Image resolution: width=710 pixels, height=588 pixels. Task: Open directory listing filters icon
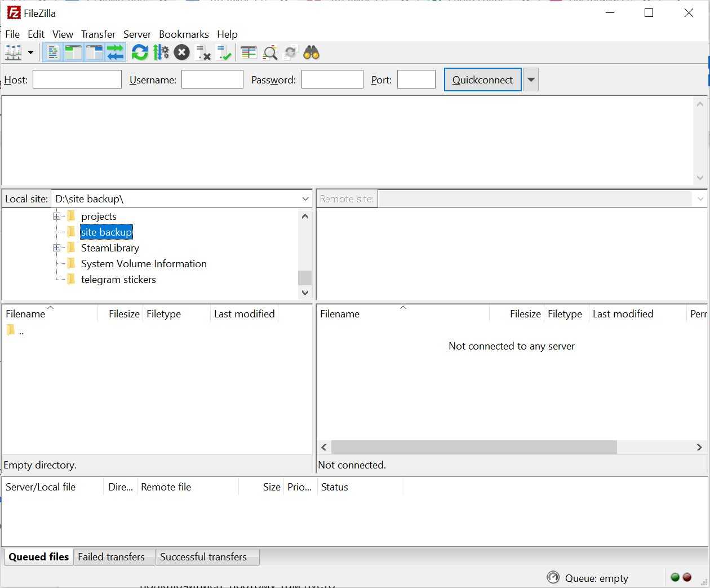pos(248,52)
